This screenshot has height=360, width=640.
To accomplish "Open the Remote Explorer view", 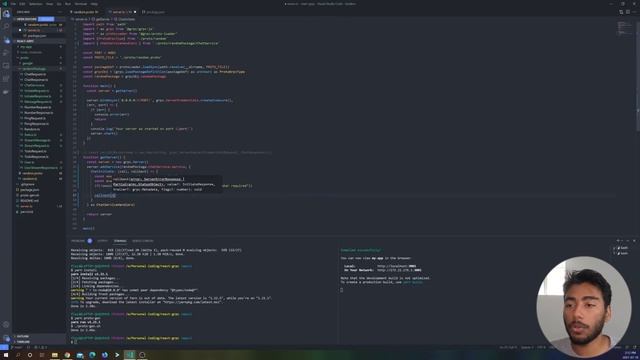I will pos(6,66).
